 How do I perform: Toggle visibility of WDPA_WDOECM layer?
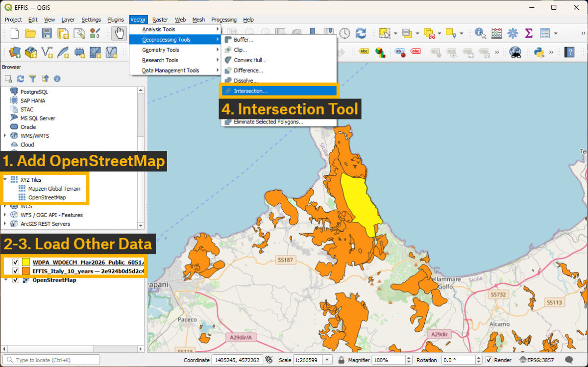click(15, 262)
